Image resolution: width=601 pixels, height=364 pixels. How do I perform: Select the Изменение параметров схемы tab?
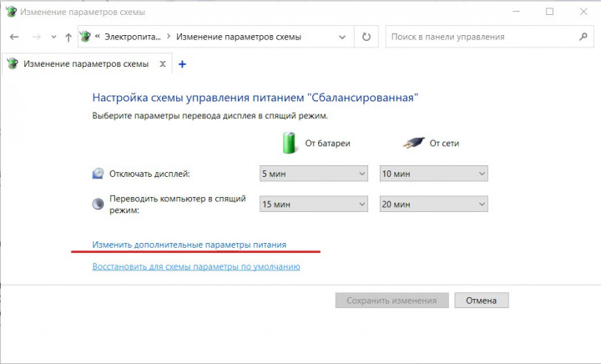click(x=83, y=63)
